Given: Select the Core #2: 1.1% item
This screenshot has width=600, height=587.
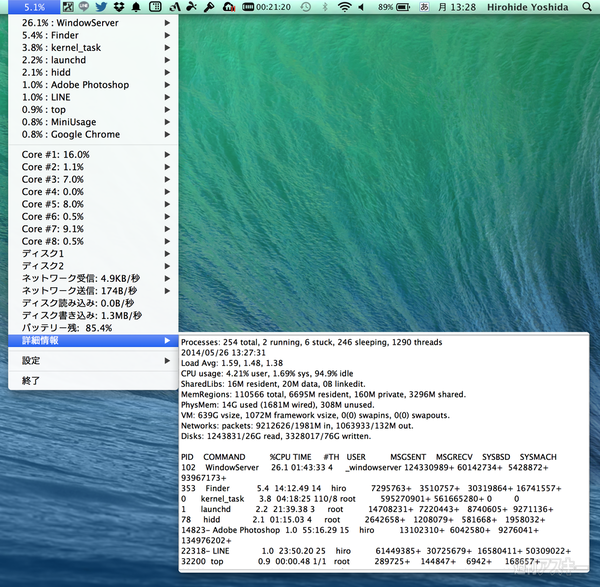Looking at the screenshot, I should tap(93, 167).
